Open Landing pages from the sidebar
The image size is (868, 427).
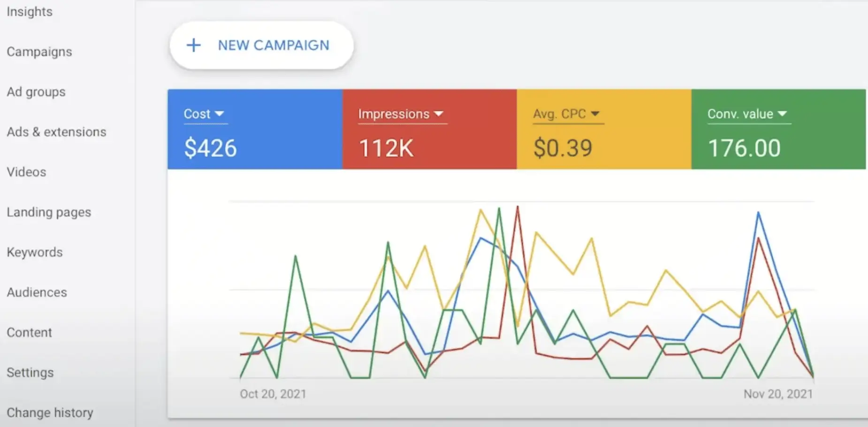pos(49,212)
